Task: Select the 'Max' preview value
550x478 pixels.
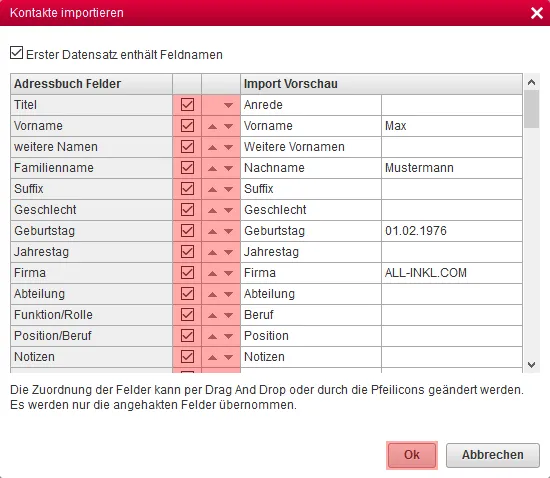Action: [452, 126]
